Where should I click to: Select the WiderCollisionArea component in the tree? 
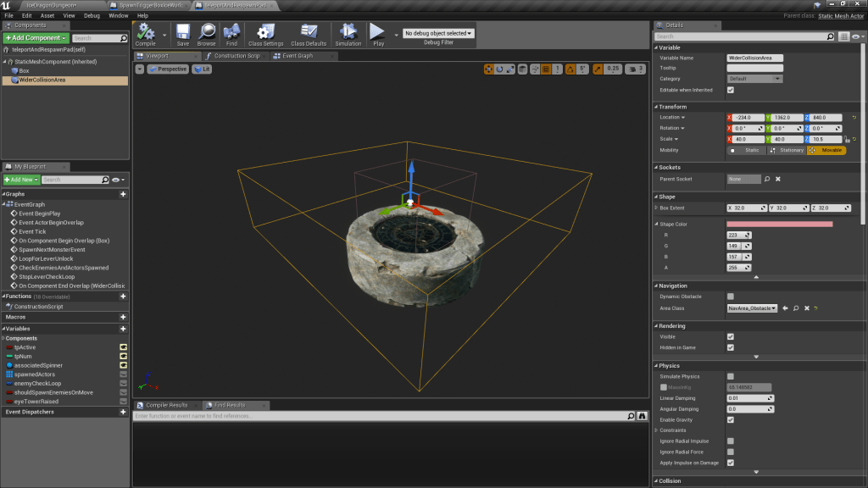[42, 80]
